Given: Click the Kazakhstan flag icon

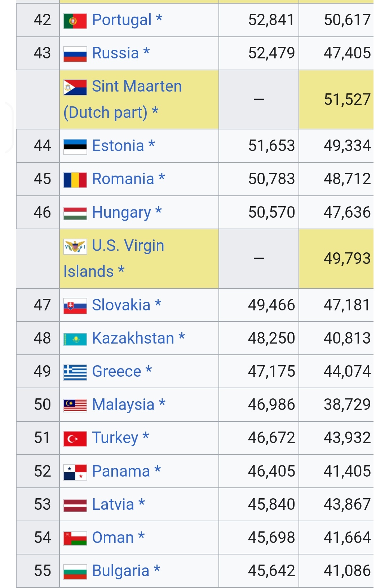Looking at the screenshot, I should click(x=75, y=339).
